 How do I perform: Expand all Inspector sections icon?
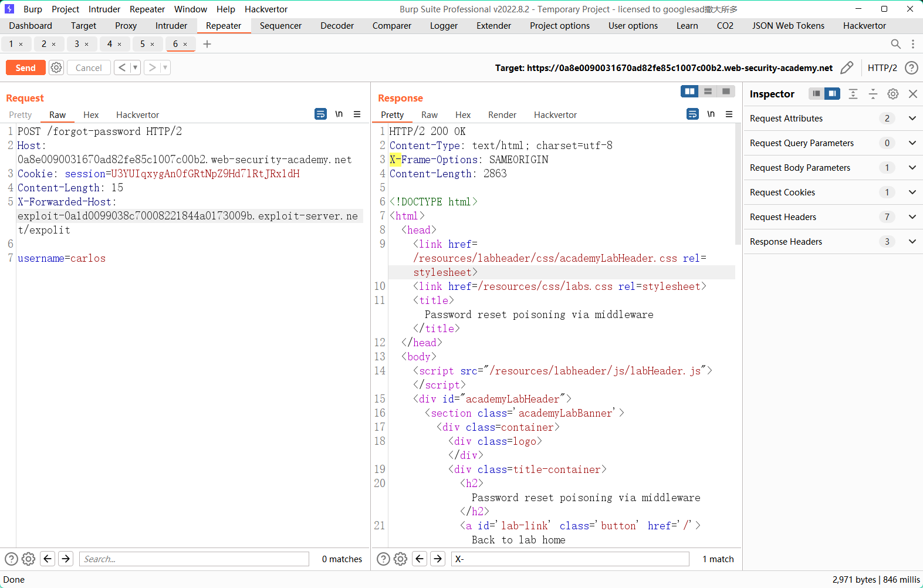click(853, 94)
